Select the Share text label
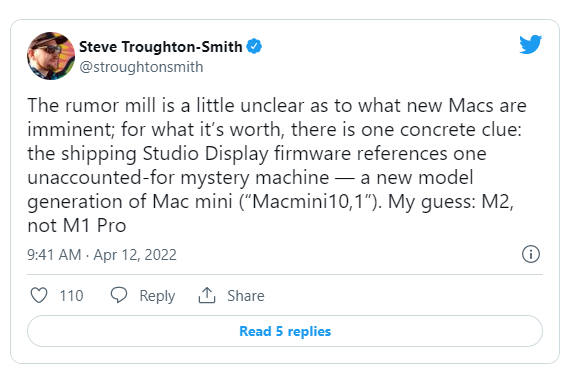The width and height of the screenshot is (571, 372). click(x=246, y=296)
